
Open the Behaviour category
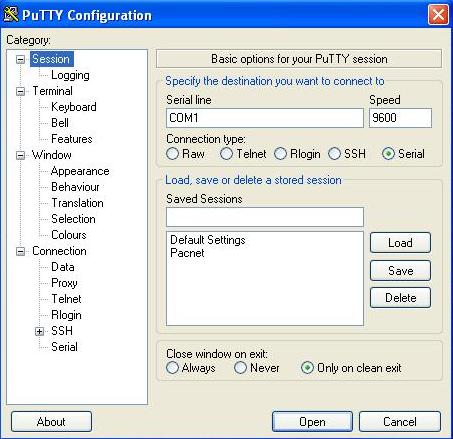click(75, 187)
